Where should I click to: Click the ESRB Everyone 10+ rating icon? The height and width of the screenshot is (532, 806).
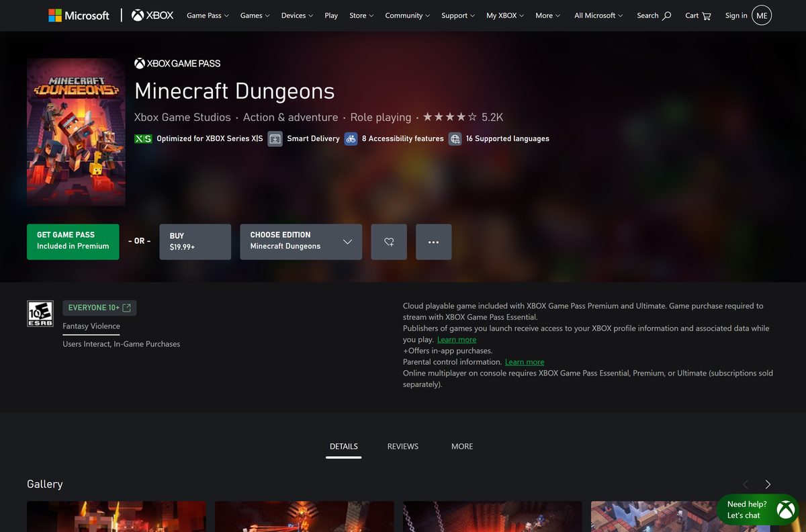point(40,314)
